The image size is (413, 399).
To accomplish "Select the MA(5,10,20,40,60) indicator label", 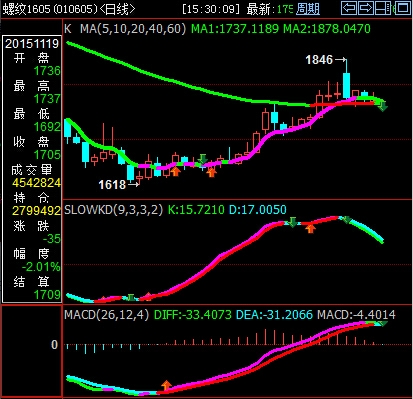I will click(133, 29).
